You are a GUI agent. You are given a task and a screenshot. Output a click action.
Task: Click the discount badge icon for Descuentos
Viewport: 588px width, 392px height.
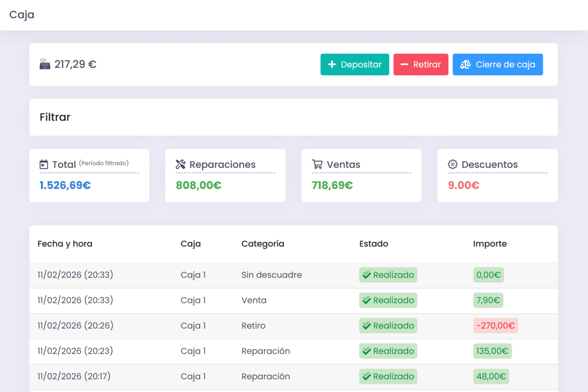(x=452, y=165)
